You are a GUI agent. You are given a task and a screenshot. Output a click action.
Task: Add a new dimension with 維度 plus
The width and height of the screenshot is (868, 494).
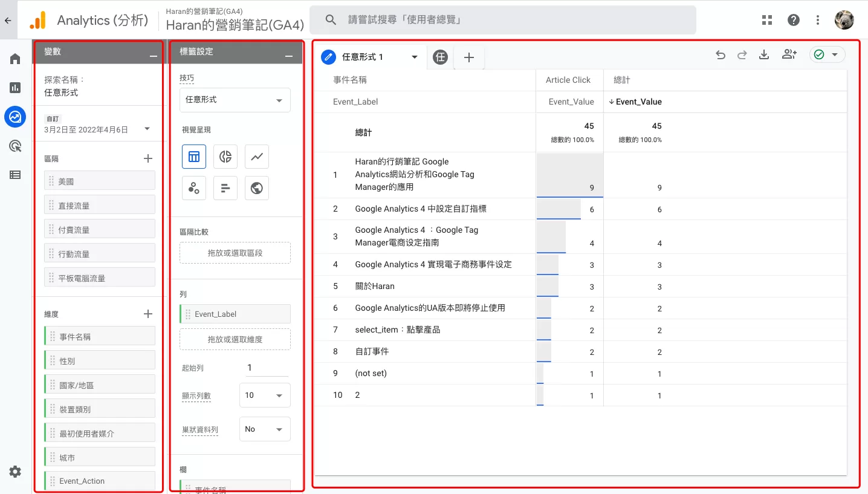[148, 314]
